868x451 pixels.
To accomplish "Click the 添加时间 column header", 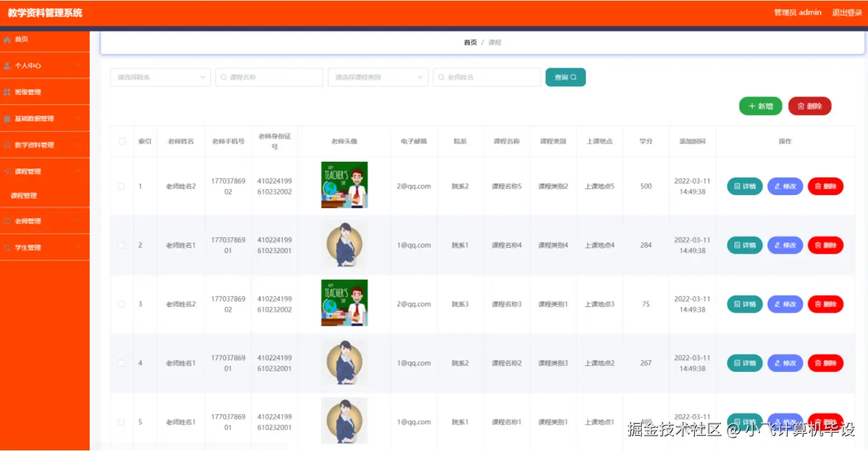I will pyautogui.click(x=692, y=141).
